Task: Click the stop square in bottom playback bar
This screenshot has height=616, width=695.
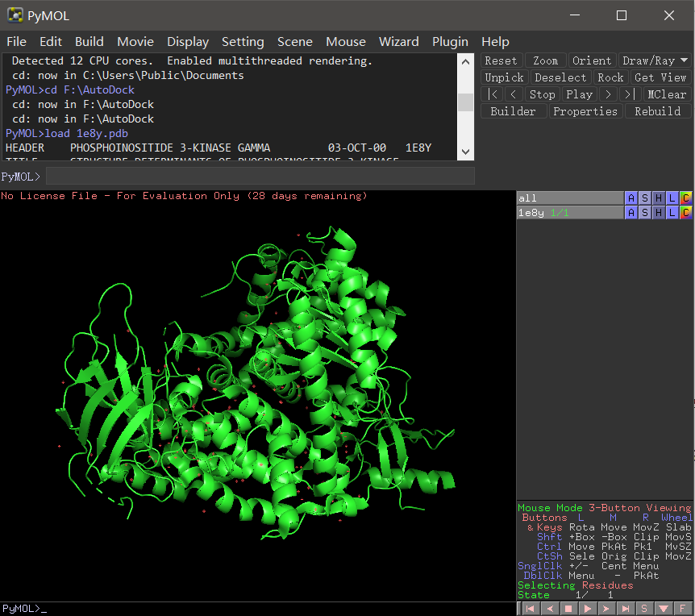Action: [568, 609]
